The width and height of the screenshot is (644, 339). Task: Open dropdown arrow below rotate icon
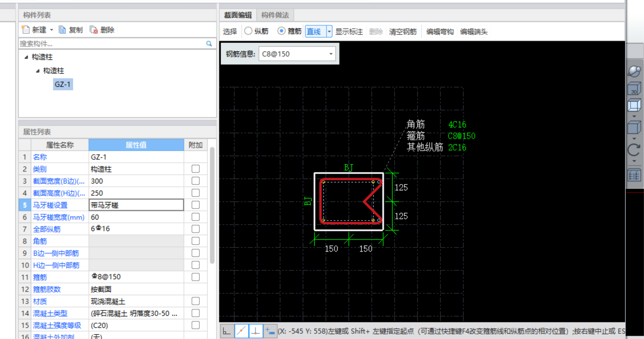pyautogui.click(x=634, y=161)
